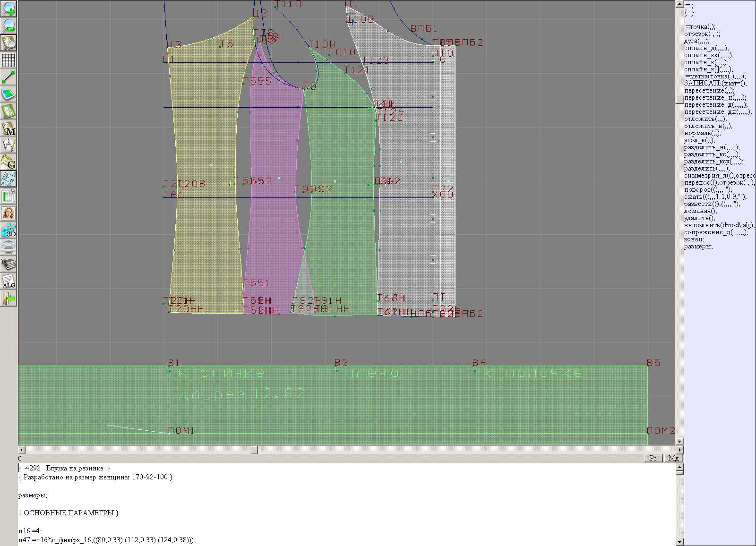Click the compass divider tool icon
This screenshot has height=546, width=756.
coord(9,145)
